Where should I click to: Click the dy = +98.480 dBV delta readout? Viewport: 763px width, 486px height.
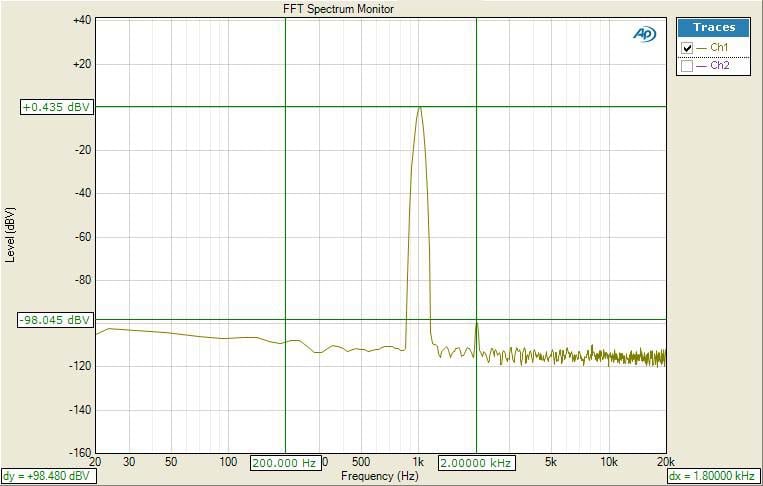[45, 477]
